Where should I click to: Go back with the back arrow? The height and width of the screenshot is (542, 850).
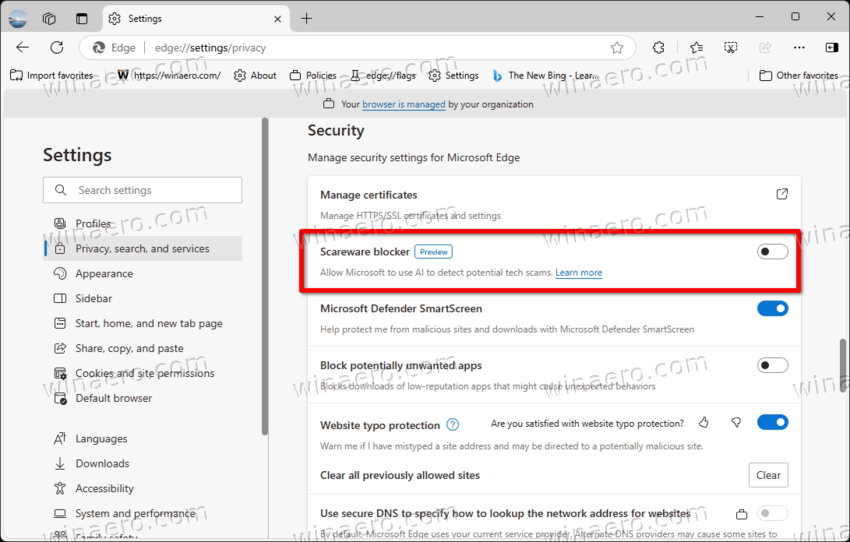23,48
